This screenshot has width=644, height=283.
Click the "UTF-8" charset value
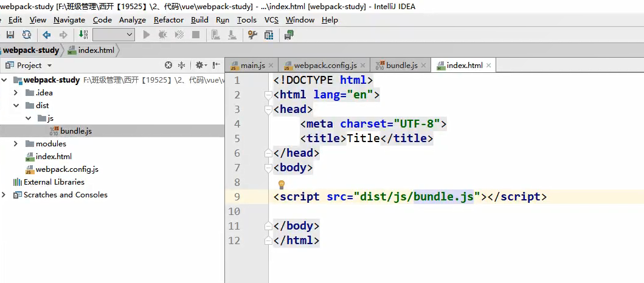tap(417, 124)
